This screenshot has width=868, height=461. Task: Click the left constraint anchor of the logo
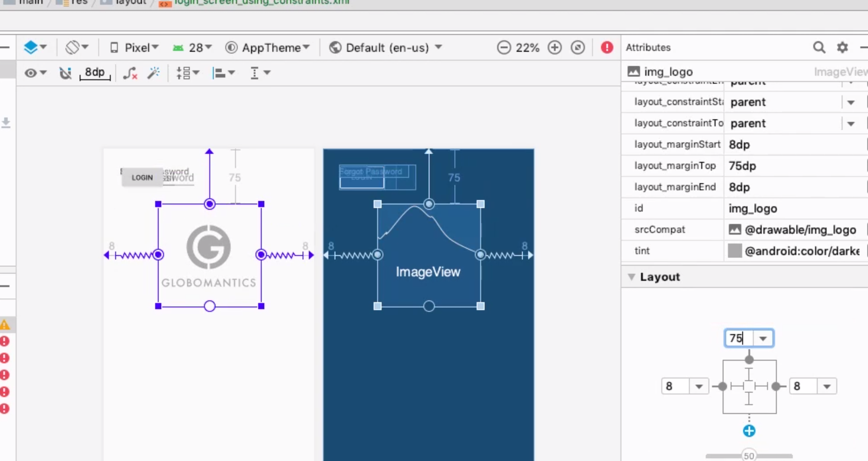tap(158, 254)
